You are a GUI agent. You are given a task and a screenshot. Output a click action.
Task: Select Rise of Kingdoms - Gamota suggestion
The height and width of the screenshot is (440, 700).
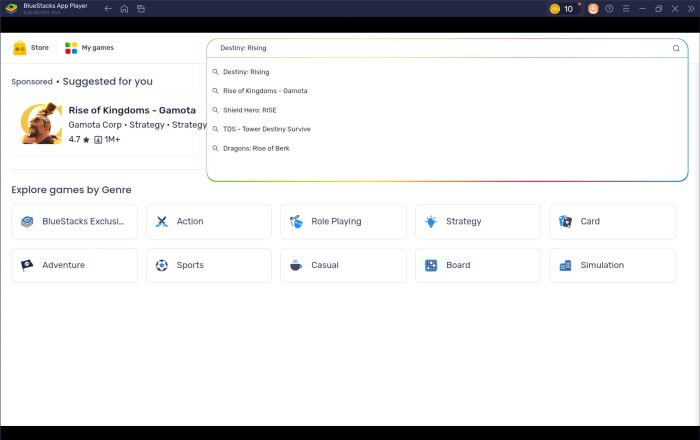[447, 91]
